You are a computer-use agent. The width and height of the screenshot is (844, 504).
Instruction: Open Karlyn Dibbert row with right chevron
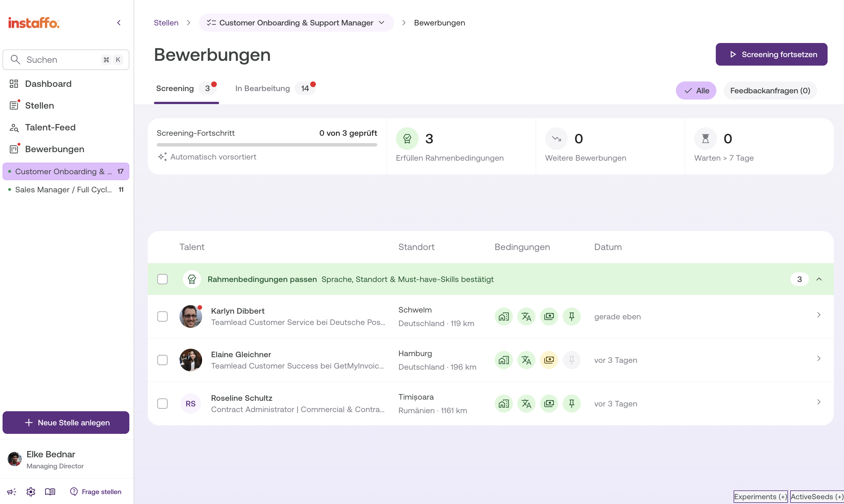(x=819, y=315)
